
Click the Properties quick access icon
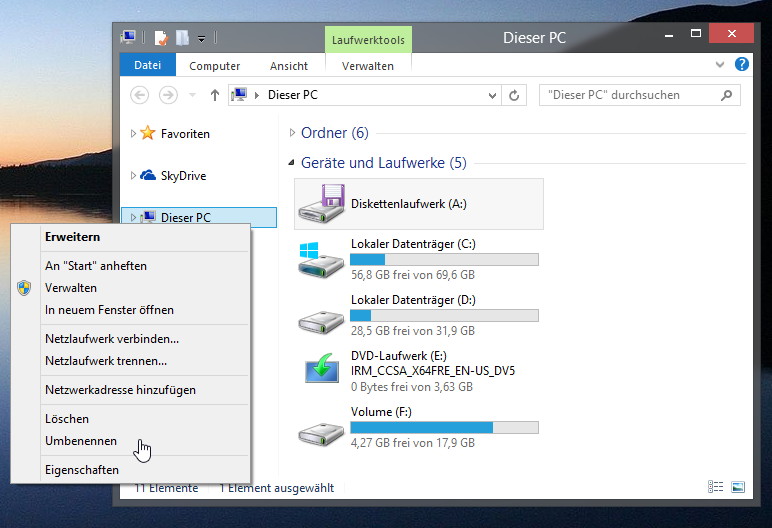161,38
